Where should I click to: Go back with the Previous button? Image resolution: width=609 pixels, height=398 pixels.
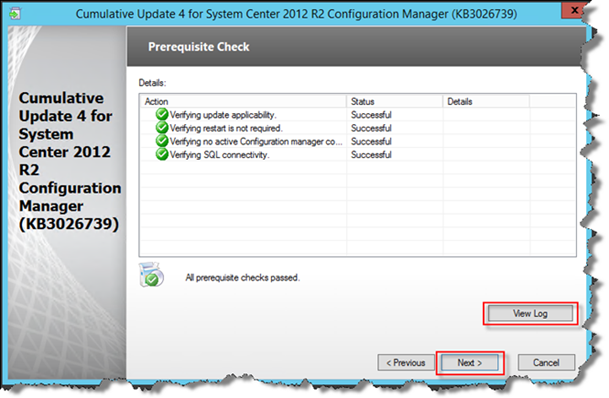tap(406, 363)
